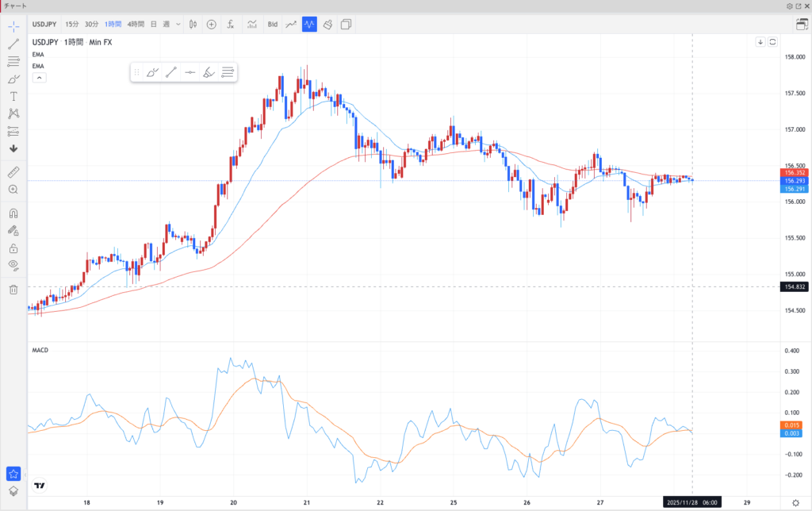
Task: Activate the zoom in tool
Action: tap(13, 190)
